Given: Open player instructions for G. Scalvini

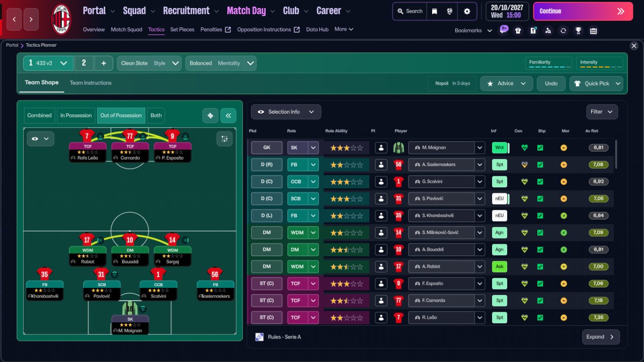Looking at the screenshot, I should coord(381,181).
